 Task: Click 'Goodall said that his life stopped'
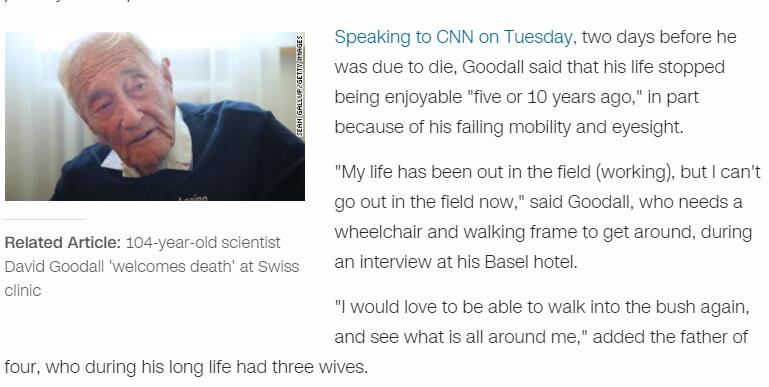click(593, 68)
